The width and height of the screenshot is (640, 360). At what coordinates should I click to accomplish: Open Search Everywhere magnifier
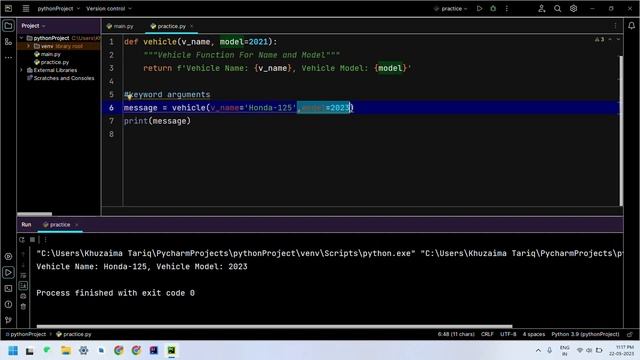tap(557, 8)
